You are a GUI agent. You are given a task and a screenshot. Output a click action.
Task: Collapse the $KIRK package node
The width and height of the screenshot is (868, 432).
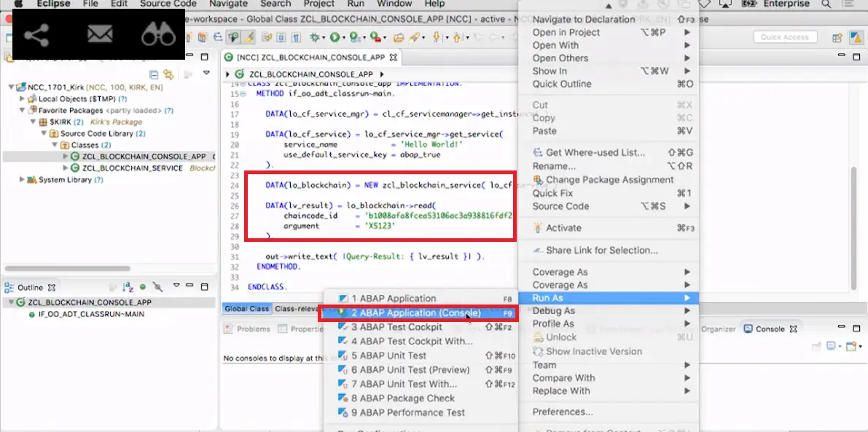coord(32,122)
